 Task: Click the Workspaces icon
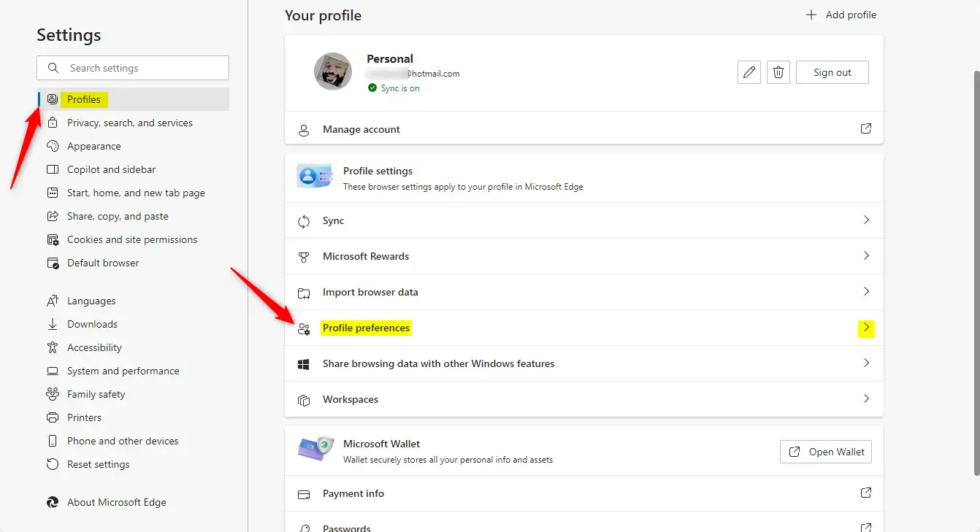click(304, 400)
